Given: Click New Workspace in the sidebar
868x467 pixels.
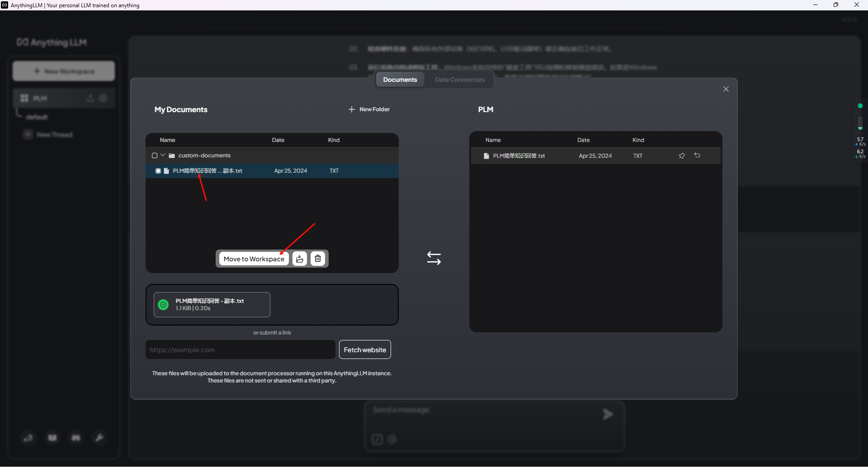Looking at the screenshot, I should (64, 71).
